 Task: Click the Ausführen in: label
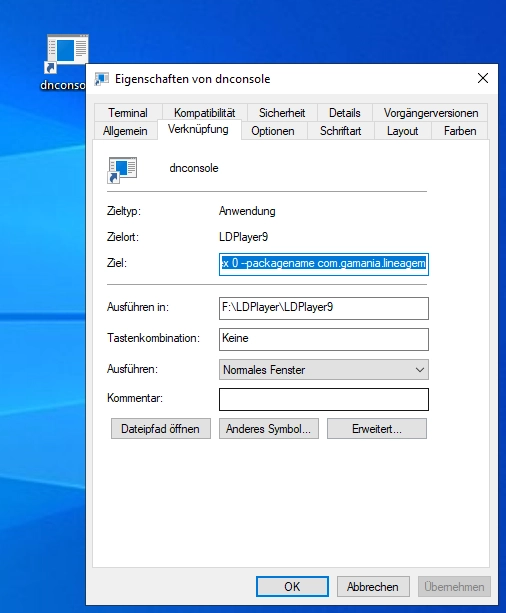(x=138, y=307)
